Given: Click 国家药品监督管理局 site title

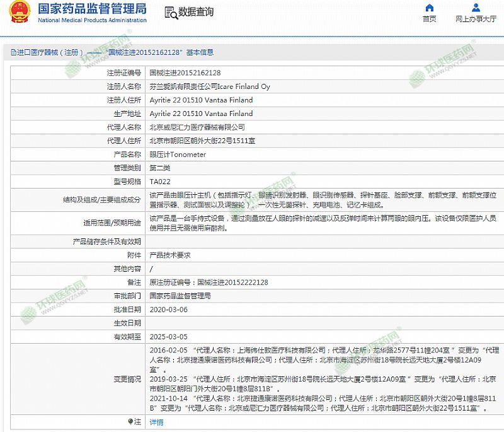Looking at the screenshot, I should [92, 9].
